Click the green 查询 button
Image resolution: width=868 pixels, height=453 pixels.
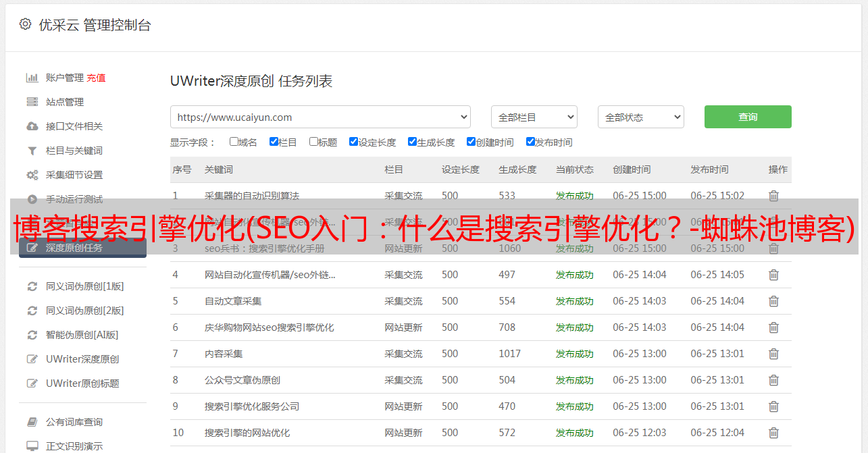(x=748, y=117)
